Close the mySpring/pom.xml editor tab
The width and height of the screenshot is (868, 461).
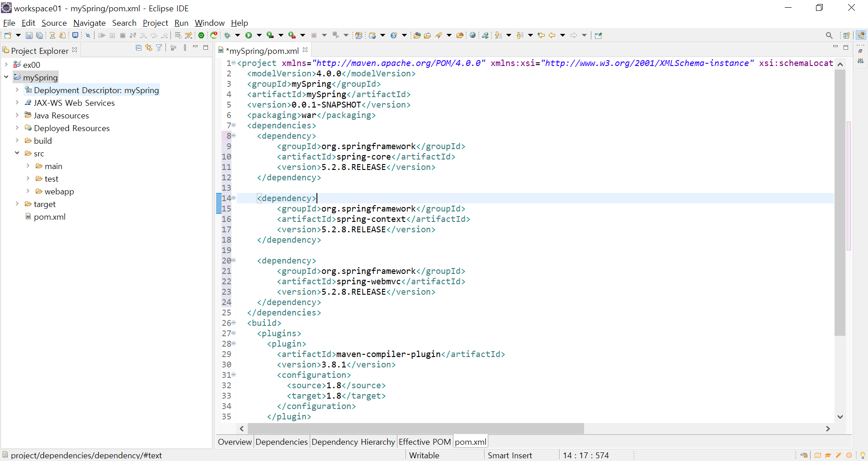coord(305,50)
